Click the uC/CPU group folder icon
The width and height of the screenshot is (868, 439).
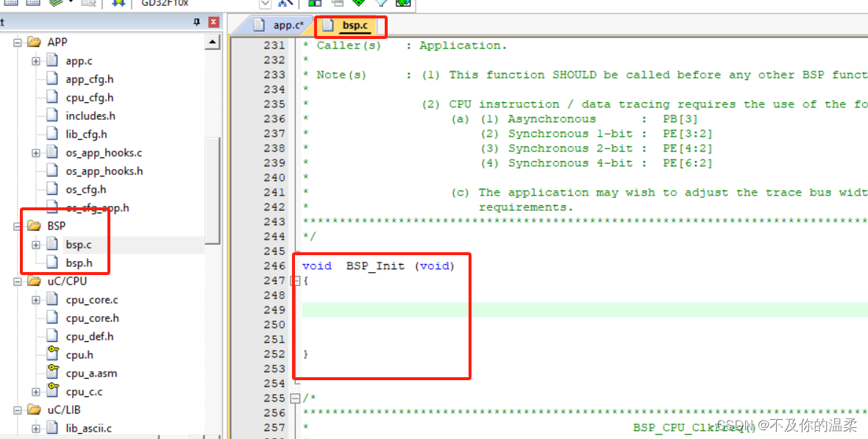pos(35,281)
